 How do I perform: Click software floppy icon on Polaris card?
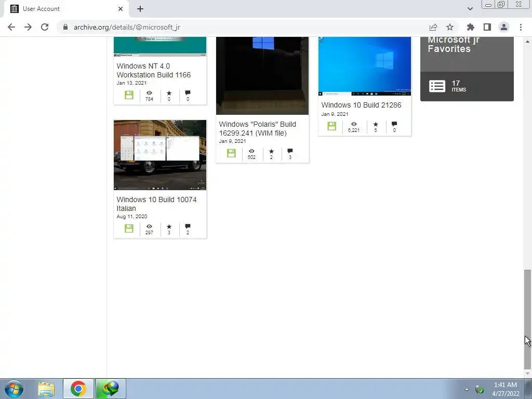coord(231,153)
